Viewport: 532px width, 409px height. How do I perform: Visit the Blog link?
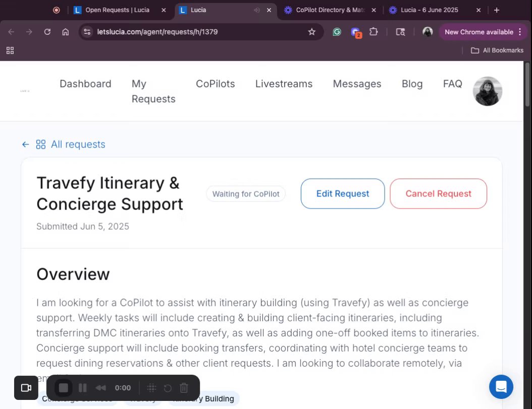click(x=412, y=84)
